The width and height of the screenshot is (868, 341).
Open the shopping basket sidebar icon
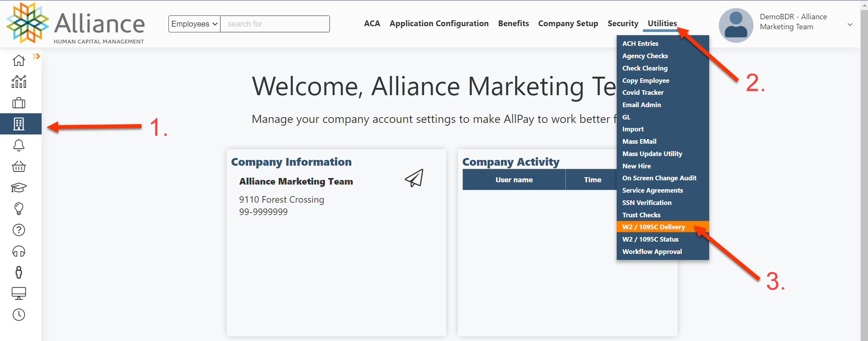pos(19,166)
